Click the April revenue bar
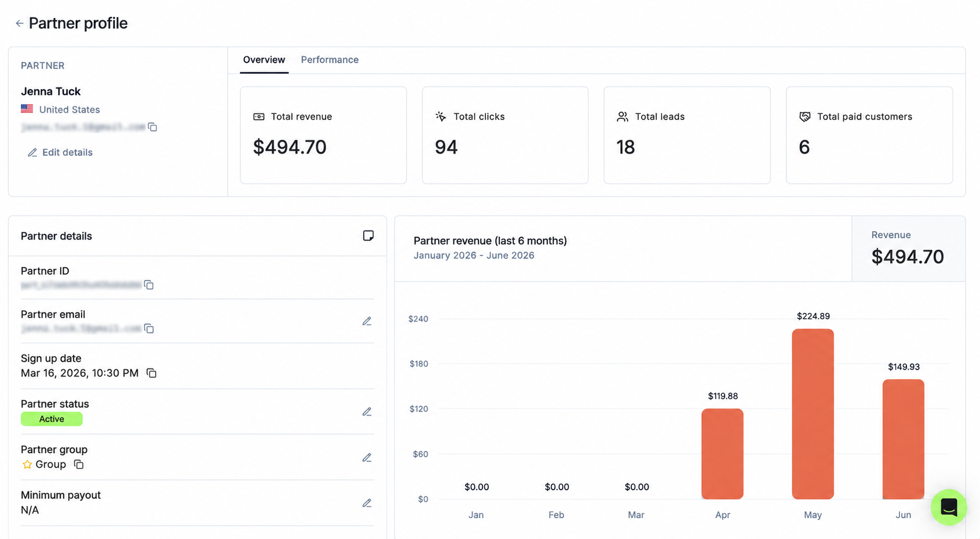 722,454
